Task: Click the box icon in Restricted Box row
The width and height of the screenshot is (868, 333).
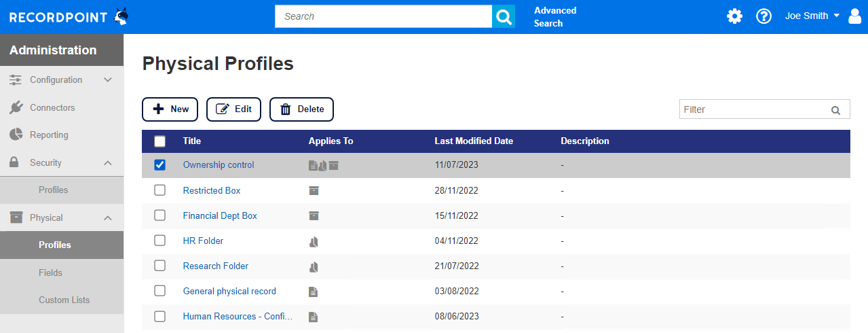Action: [314, 191]
